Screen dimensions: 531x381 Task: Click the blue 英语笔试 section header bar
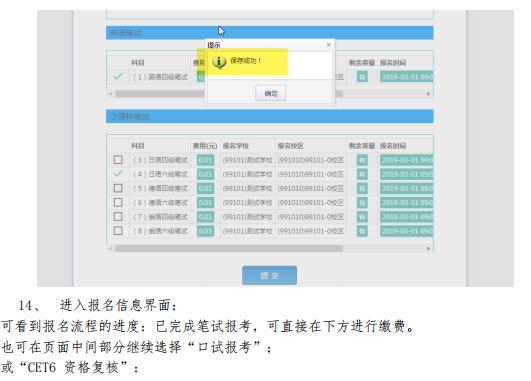pos(270,33)
